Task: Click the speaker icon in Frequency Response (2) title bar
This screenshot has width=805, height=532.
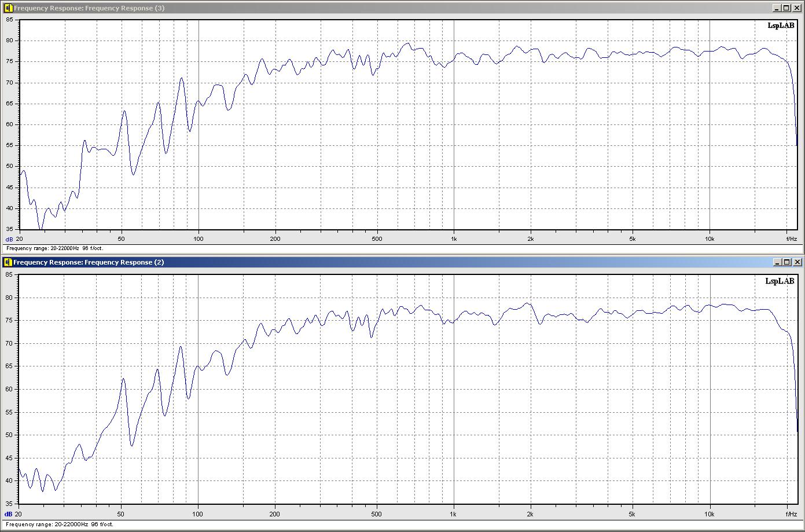Action: [x=8, y=262]
